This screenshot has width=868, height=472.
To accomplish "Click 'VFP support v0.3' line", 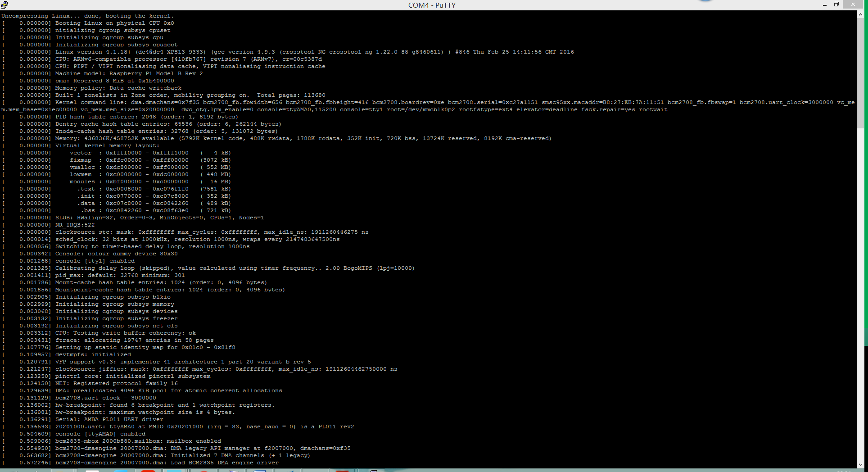I will point(183,362).
